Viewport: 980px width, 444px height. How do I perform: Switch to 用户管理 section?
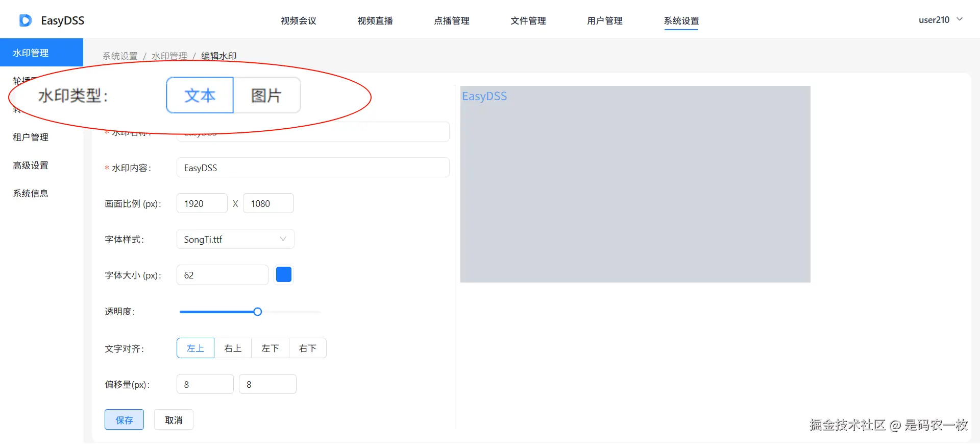[x=605, y=21]
